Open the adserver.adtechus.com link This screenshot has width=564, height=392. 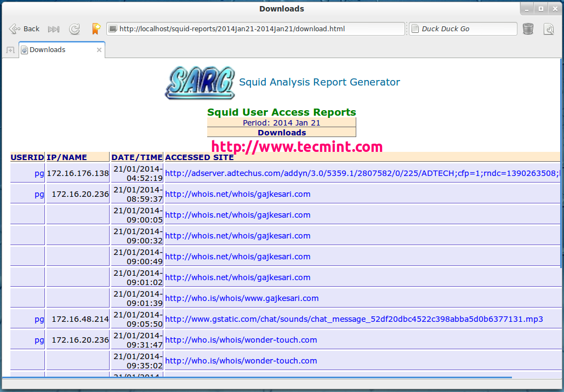pyautogui.click(x=363, y=173)
